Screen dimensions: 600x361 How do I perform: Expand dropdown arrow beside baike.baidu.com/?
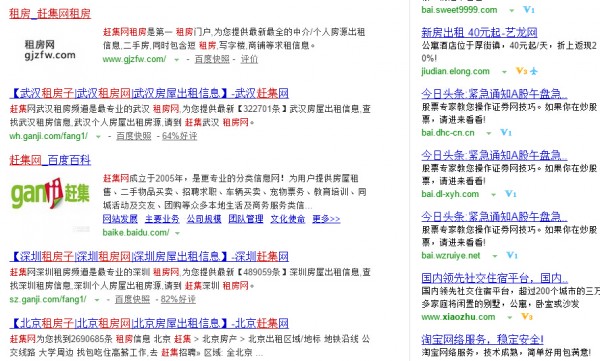coord(178,233)
